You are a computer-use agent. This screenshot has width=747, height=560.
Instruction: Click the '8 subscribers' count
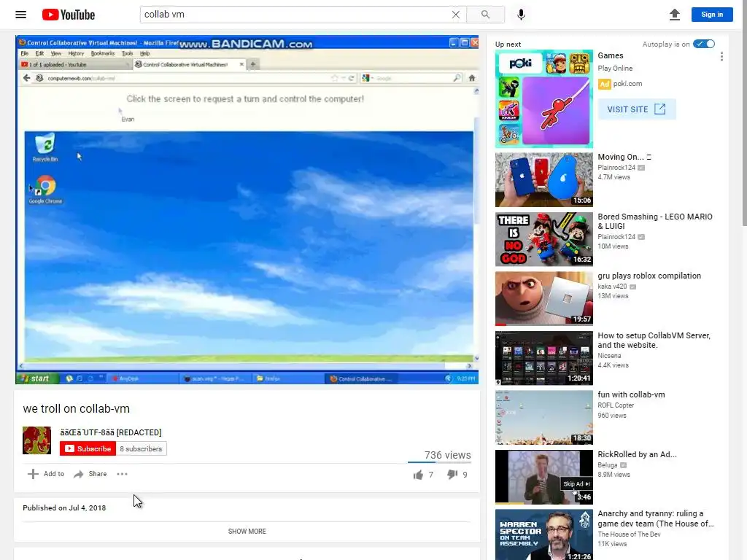pos(141,448)
